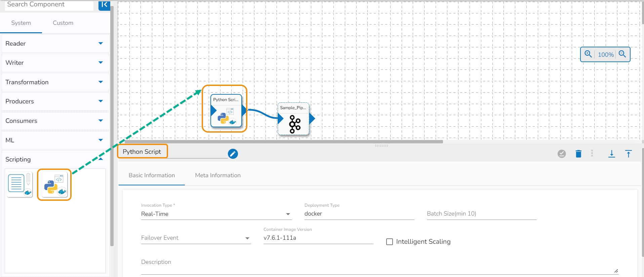
Task: Open the Custom components tab
Action: (63, 23)
